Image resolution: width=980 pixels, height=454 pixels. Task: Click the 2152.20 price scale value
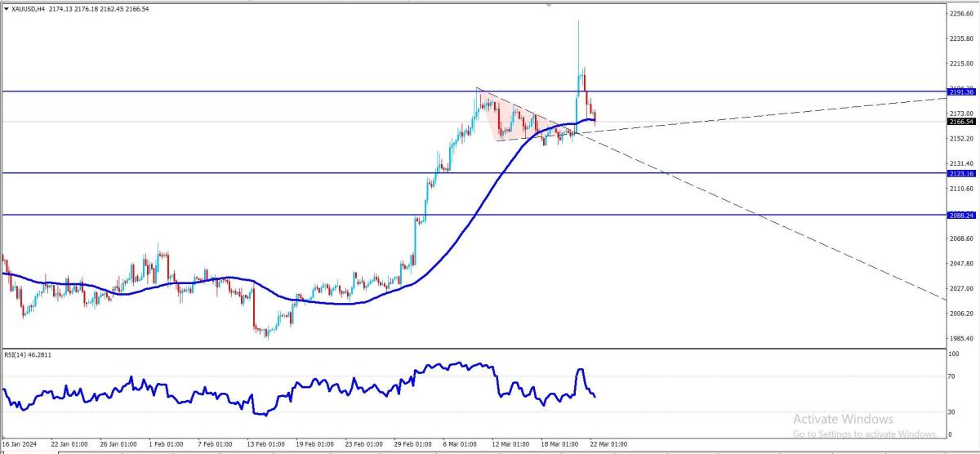960,139
